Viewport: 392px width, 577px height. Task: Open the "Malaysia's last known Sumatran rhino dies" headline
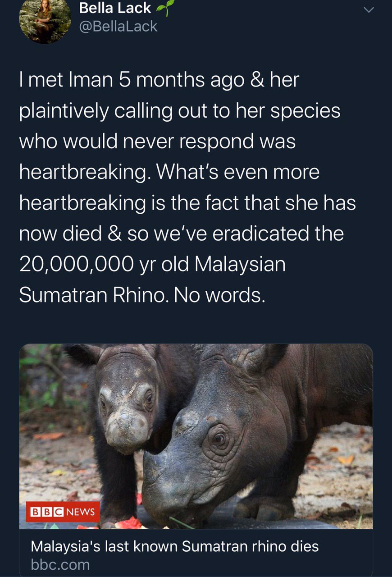tap(174, 546)
